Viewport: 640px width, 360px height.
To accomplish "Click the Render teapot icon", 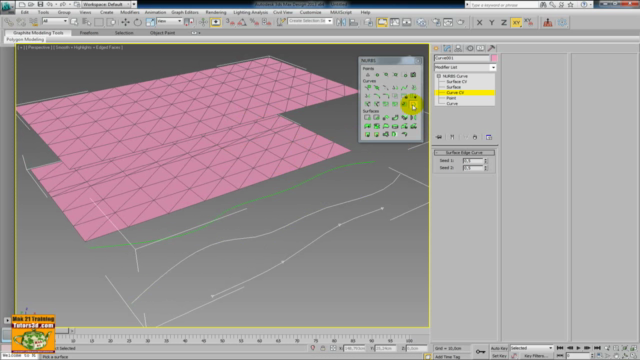I will click(x=460, y=22).
